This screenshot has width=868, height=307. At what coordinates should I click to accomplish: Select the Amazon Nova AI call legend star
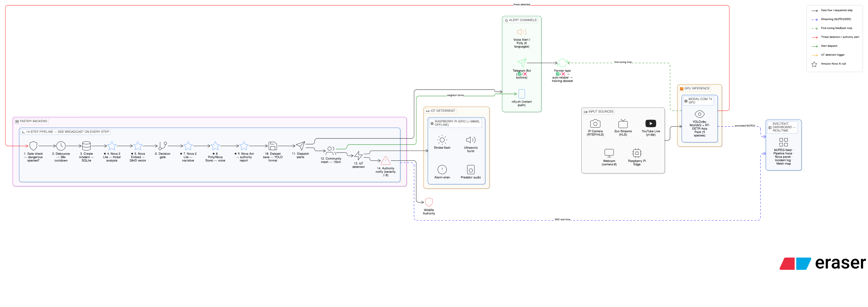814,64
